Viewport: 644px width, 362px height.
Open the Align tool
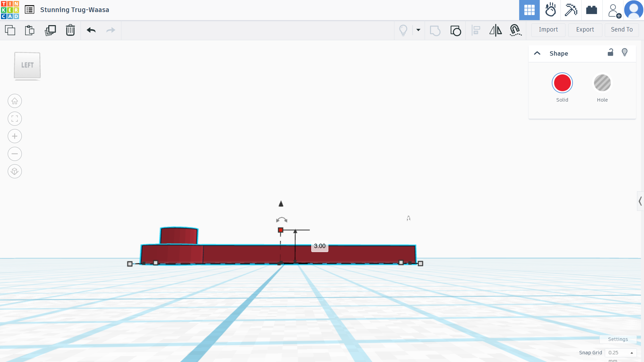tap(476, 30)
